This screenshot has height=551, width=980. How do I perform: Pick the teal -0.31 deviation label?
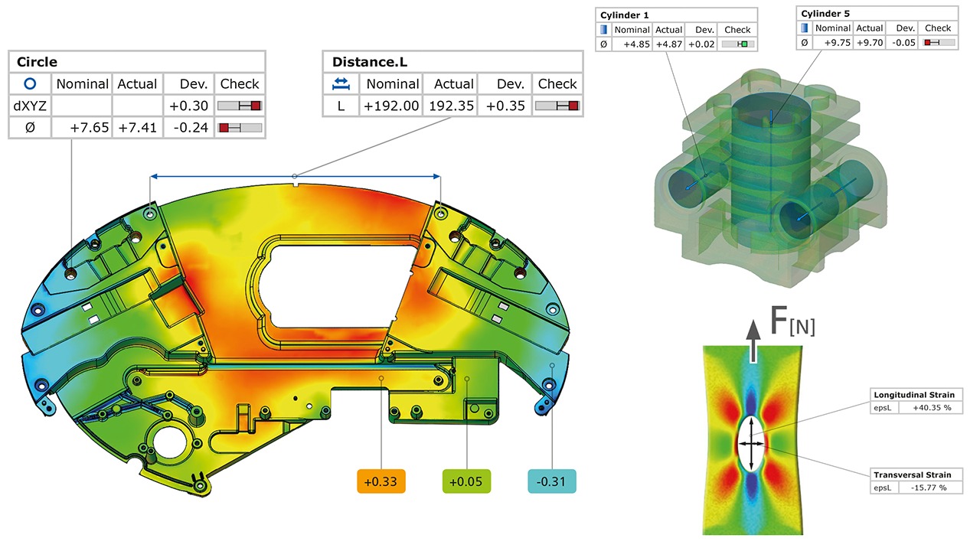(x=551, y=482)
